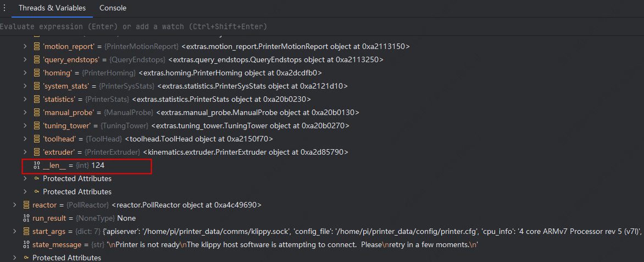The width and height of the screenshot is (644, 262).
Task: Expand the 'extruder' variable node
Action: (25, 152)
